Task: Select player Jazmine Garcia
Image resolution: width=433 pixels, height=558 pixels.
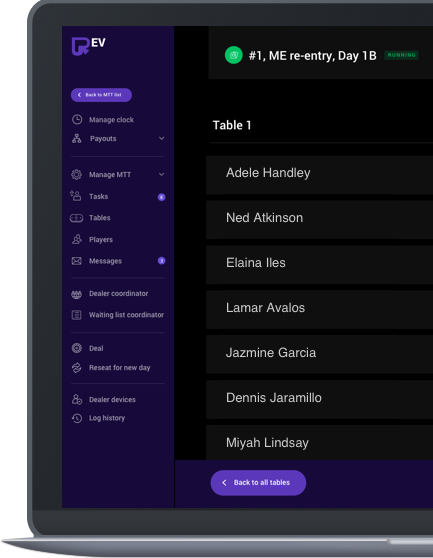Action: click(320, 354)
